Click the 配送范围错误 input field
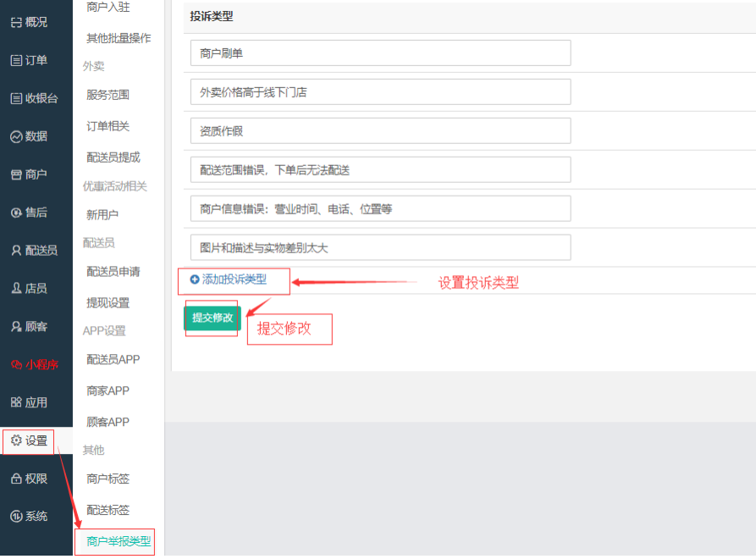Screen dimensions: 756x559 [380, 169]
